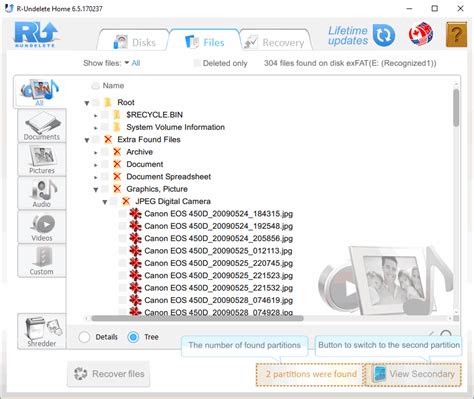Screen dimensions: 474x399
Task: Click the $RECYCLE.BIN folder icon
Action: (x=116, y=115)
